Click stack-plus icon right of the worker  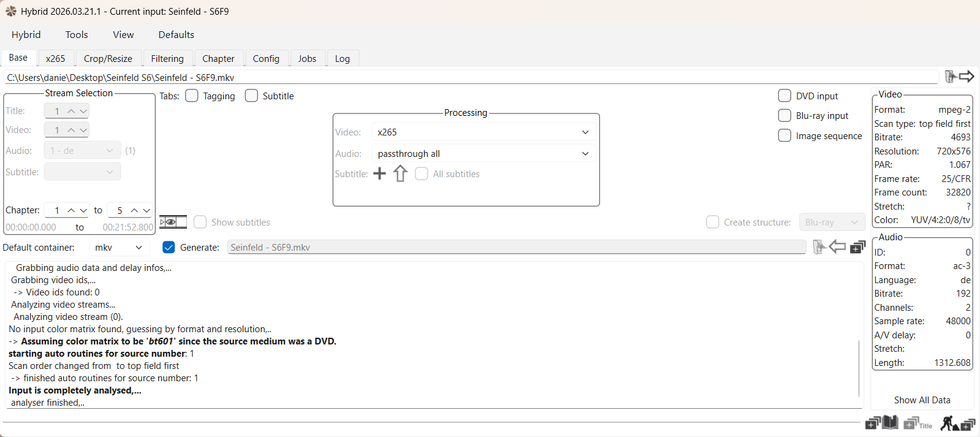(968, 424)
